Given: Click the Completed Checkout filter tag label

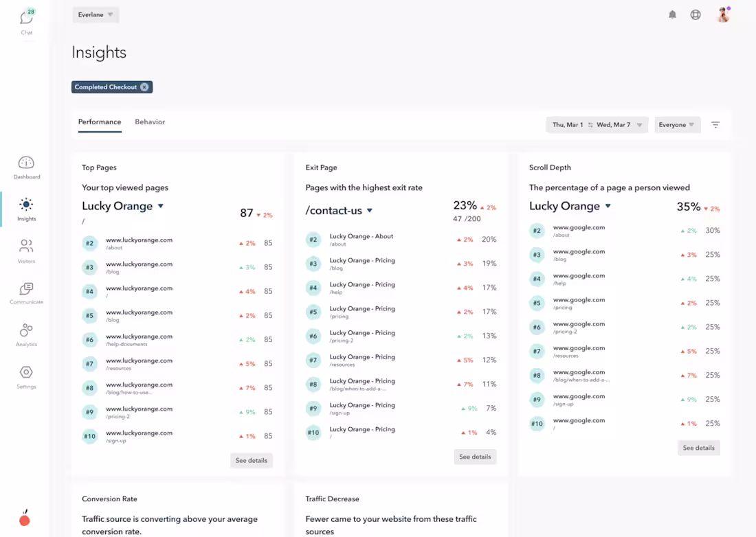Looking at the screenshot, I should (x=106, y=87).
